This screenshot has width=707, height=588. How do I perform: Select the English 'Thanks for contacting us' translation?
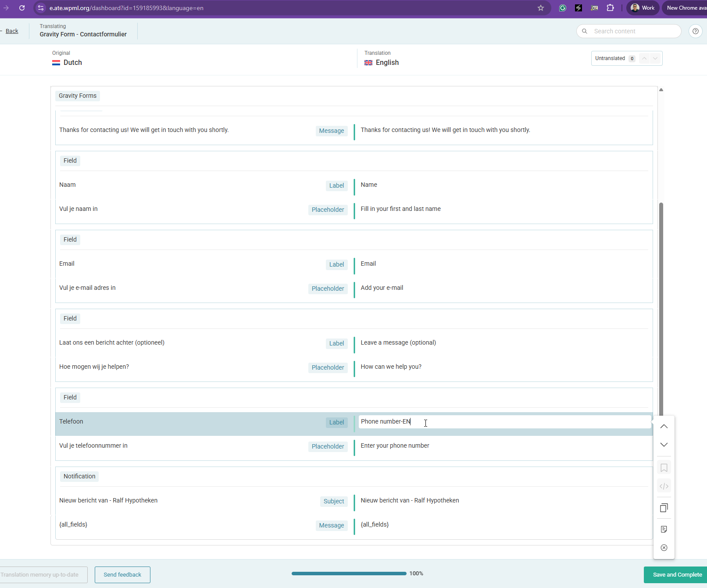coord(446,130)
